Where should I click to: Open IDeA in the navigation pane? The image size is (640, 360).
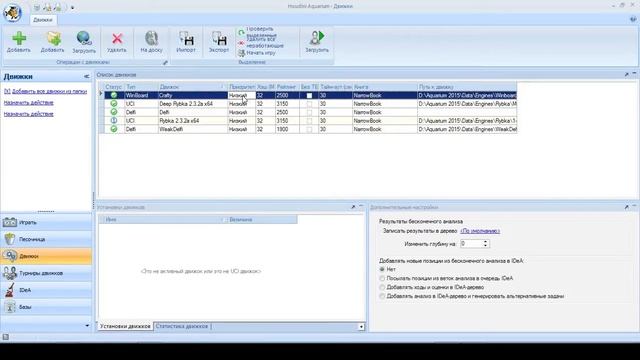pos(46,290)
